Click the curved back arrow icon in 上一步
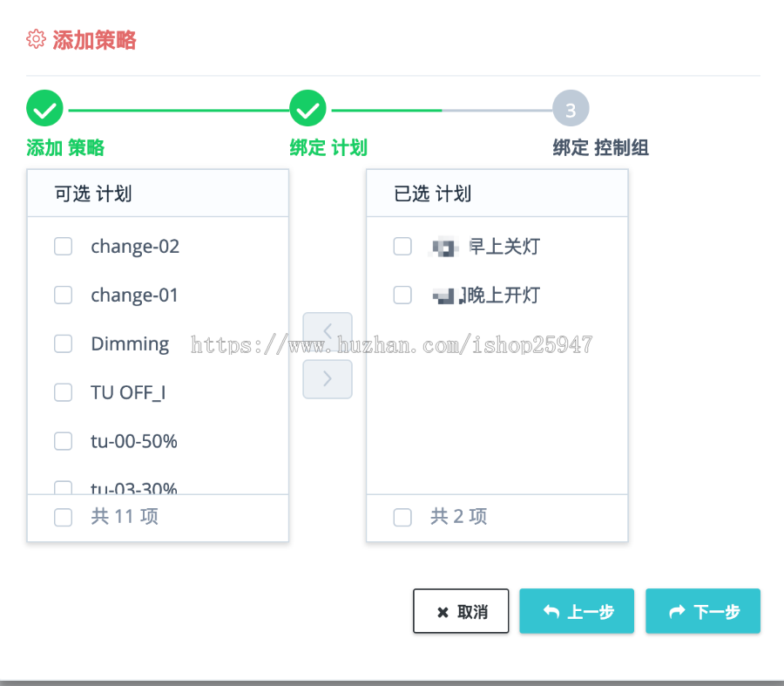 [x=551, y=611]
